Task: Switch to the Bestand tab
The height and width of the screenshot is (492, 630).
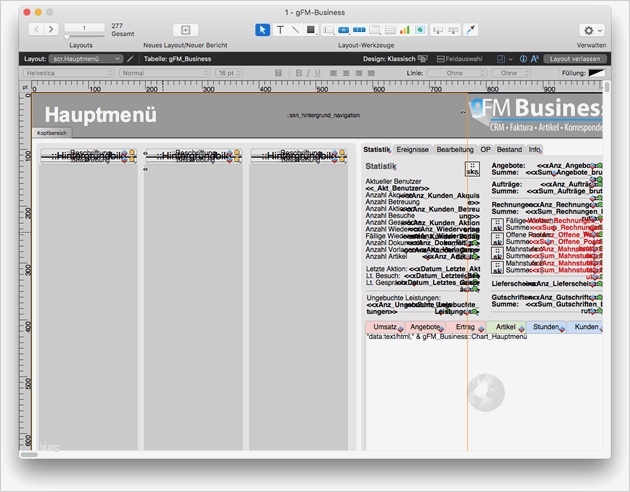Action: (509, 149)
